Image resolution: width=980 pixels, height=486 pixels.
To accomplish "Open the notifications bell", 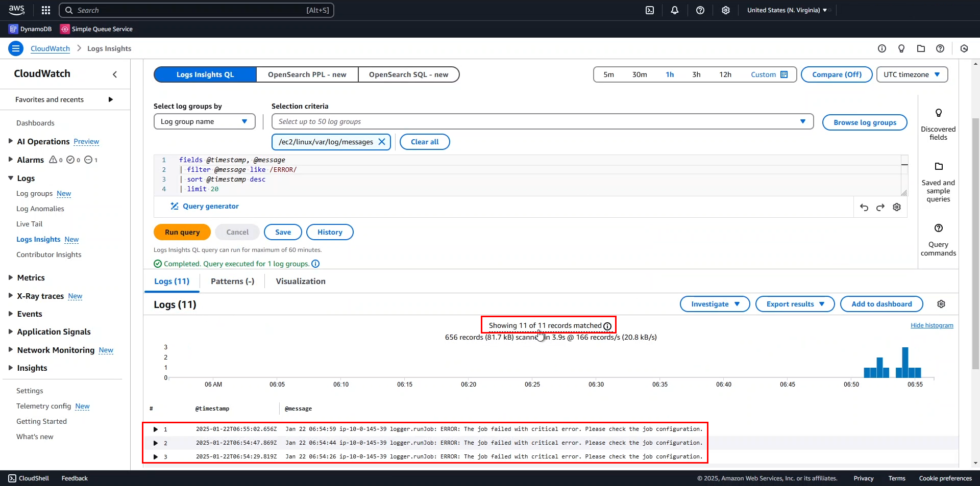I will click(x=675, y=10).
